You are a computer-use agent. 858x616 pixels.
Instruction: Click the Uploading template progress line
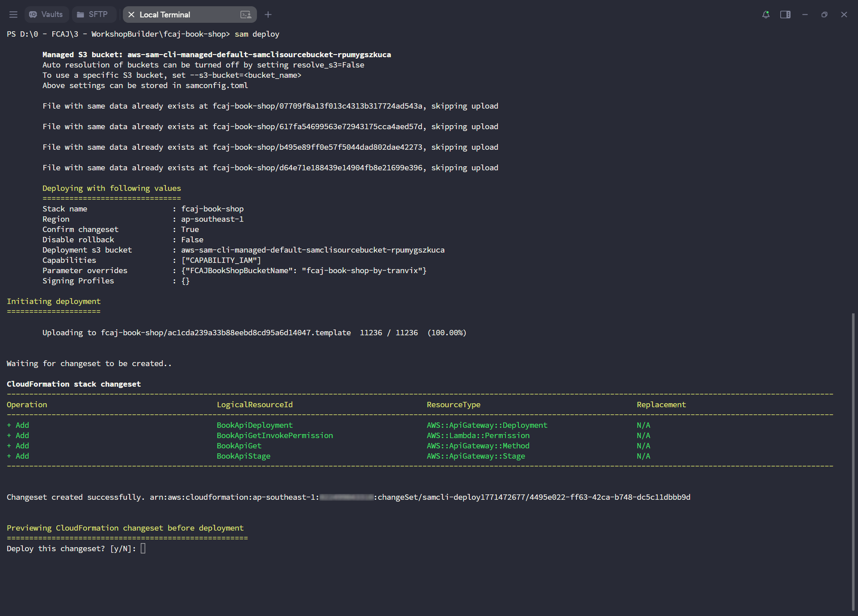(254, 333)
